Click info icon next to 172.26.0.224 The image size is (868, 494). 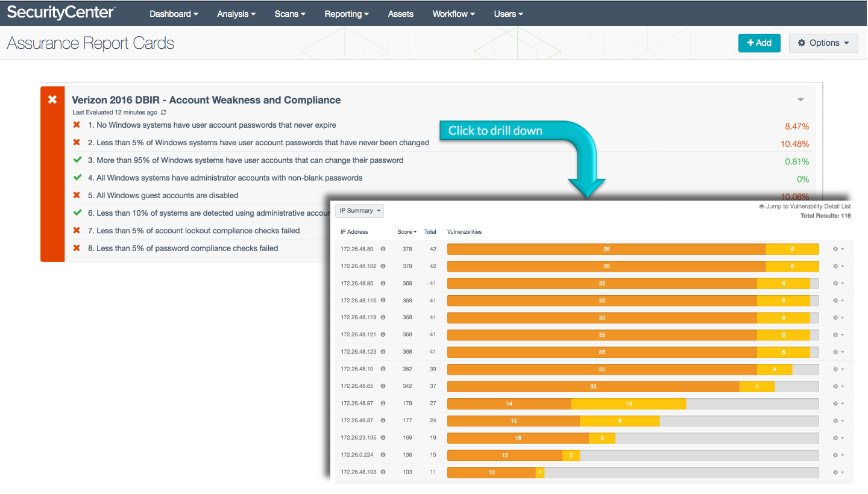click(x=383, y=455)
